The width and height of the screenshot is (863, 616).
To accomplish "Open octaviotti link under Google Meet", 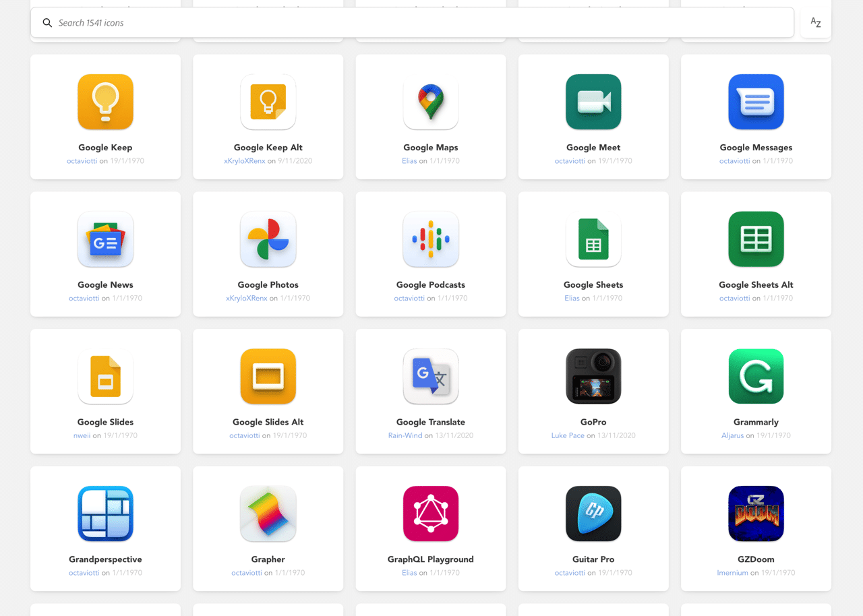I will point(570,161).
